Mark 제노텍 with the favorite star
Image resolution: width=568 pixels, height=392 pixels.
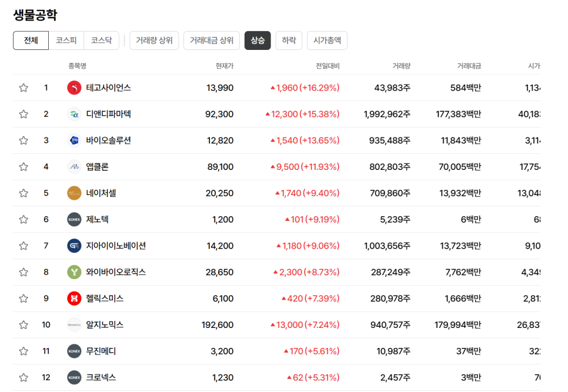click(24, 219)
